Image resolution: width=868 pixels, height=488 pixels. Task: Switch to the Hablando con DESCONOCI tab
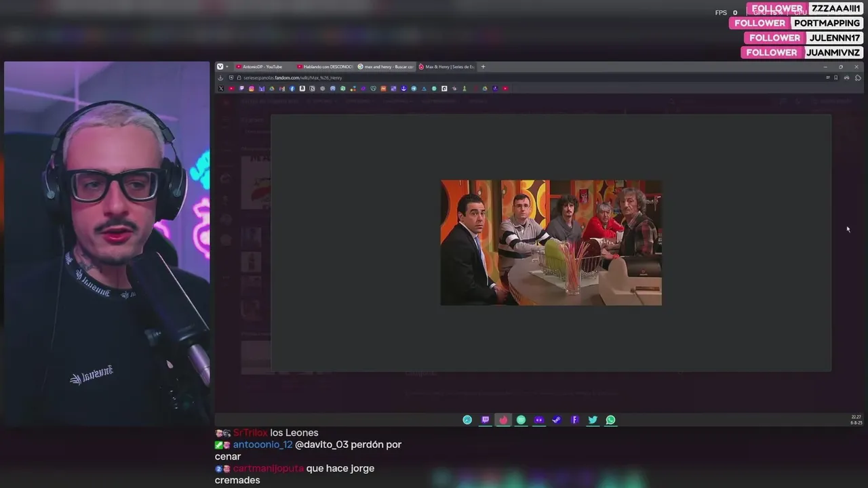click(x=325, y=66)
